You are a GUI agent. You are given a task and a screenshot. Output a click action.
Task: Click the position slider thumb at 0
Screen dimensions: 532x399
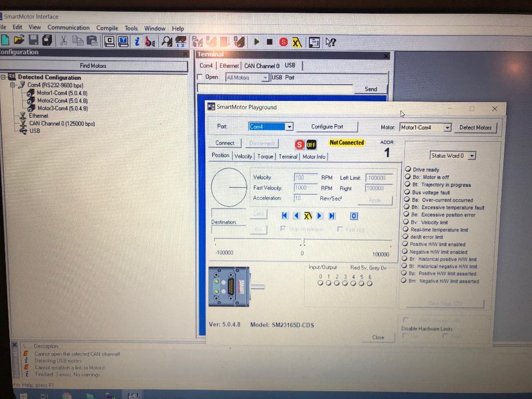click(x=302, y=242)
